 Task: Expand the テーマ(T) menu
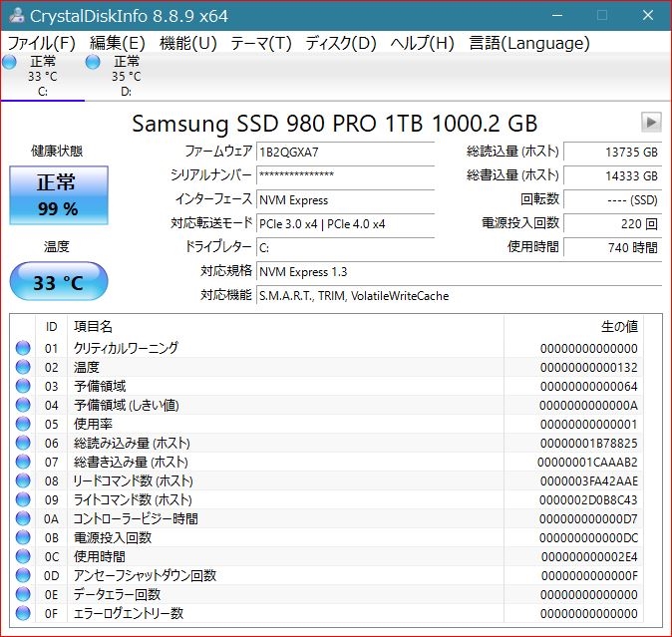[x=260, y=43]
